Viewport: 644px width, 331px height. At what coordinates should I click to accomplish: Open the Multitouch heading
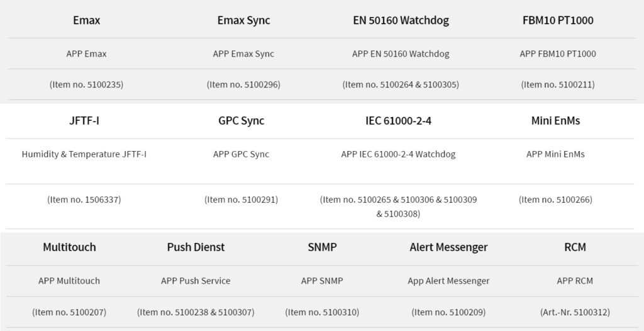[x=69, y=247]
